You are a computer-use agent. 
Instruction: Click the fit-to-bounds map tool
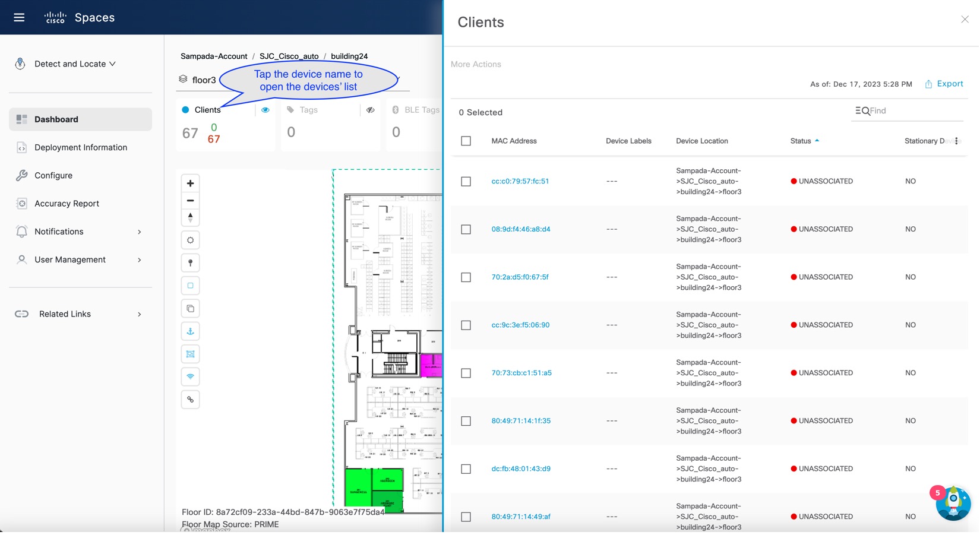[x=190, y=354]
